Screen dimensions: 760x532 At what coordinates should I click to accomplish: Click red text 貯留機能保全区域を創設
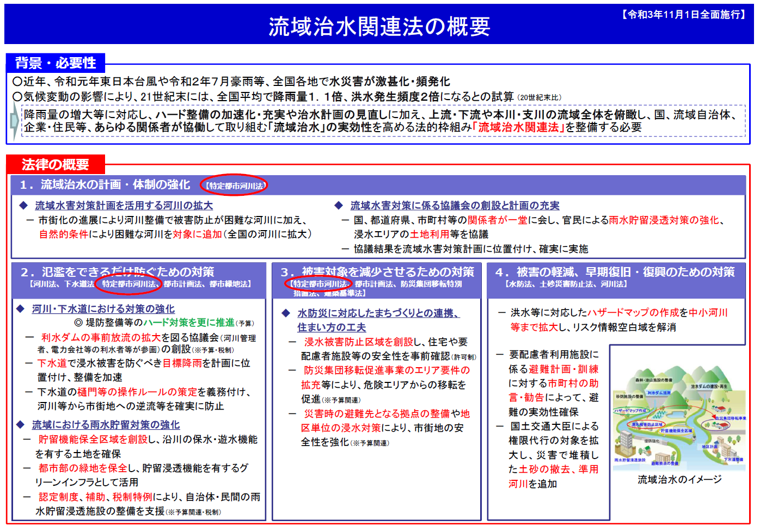coord(93,440)
